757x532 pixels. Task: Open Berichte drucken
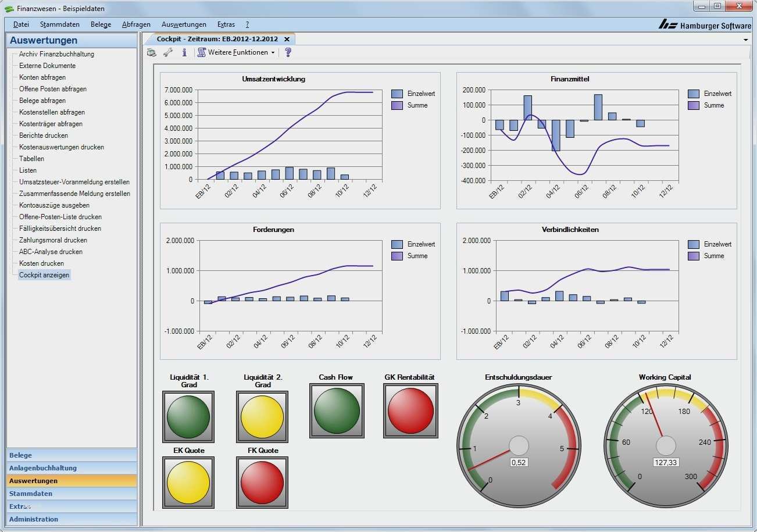point(44,135)
